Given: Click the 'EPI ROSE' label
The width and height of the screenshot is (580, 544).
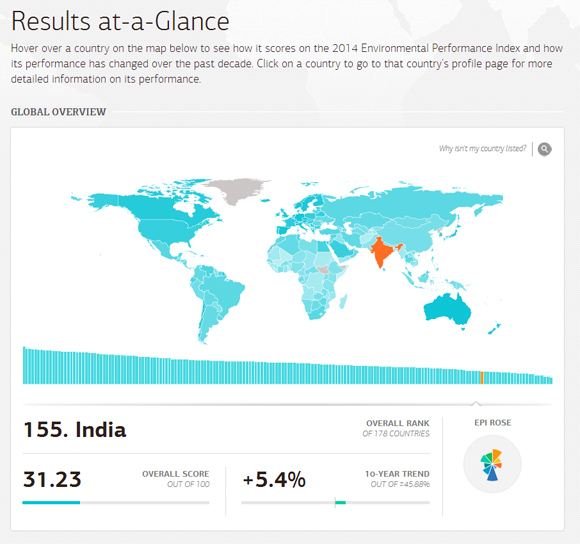Looking at the screenshot, I should click(x=493, y=423).
